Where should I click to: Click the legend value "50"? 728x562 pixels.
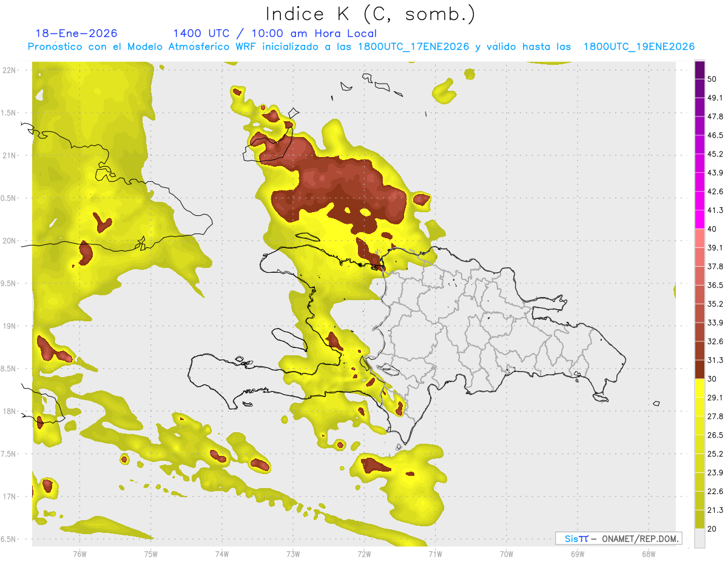click(713, 79)
